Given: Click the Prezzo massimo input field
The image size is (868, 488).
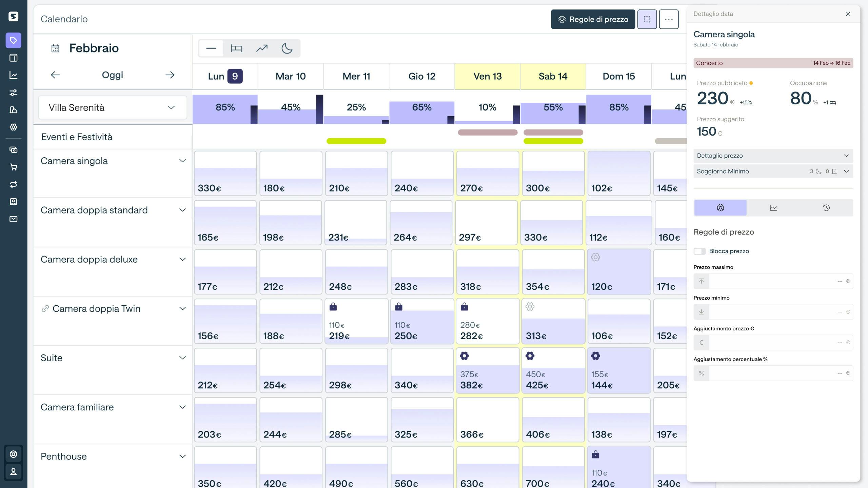Looking at the screenshot, I should [x=773, y=281].
